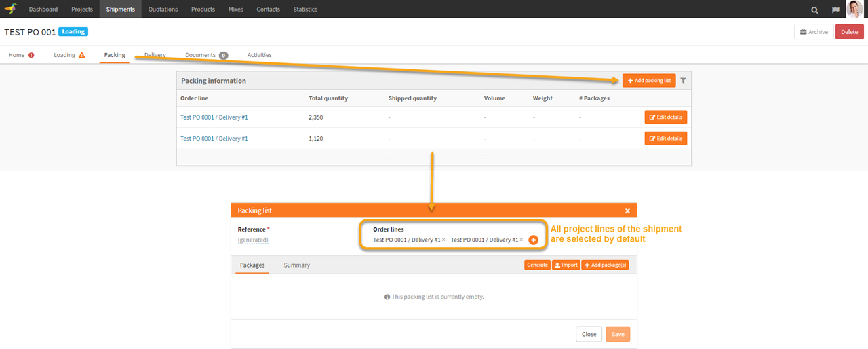Click the Add packing list button
The image size is (868, 349).
click(649, 81)
